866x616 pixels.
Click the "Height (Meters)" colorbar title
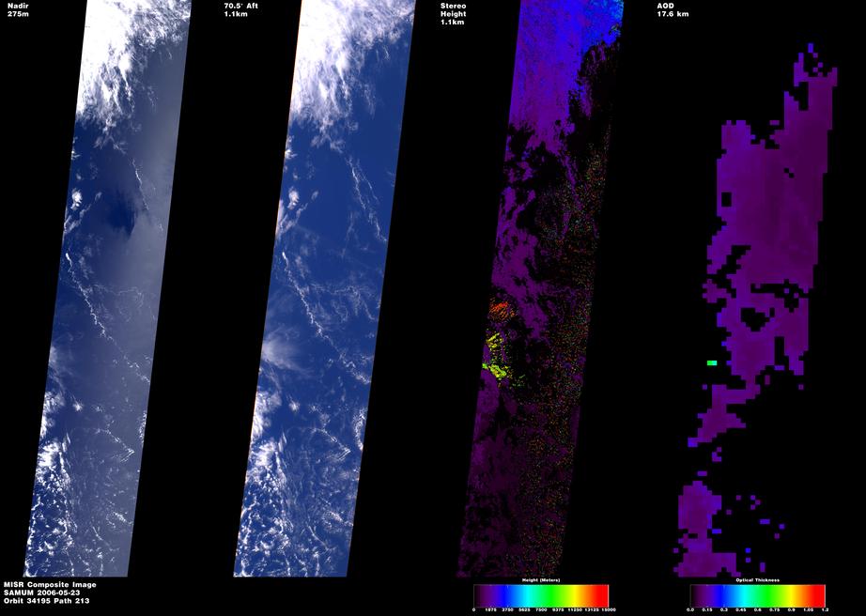pyautogui.click(x=541, y=580)
